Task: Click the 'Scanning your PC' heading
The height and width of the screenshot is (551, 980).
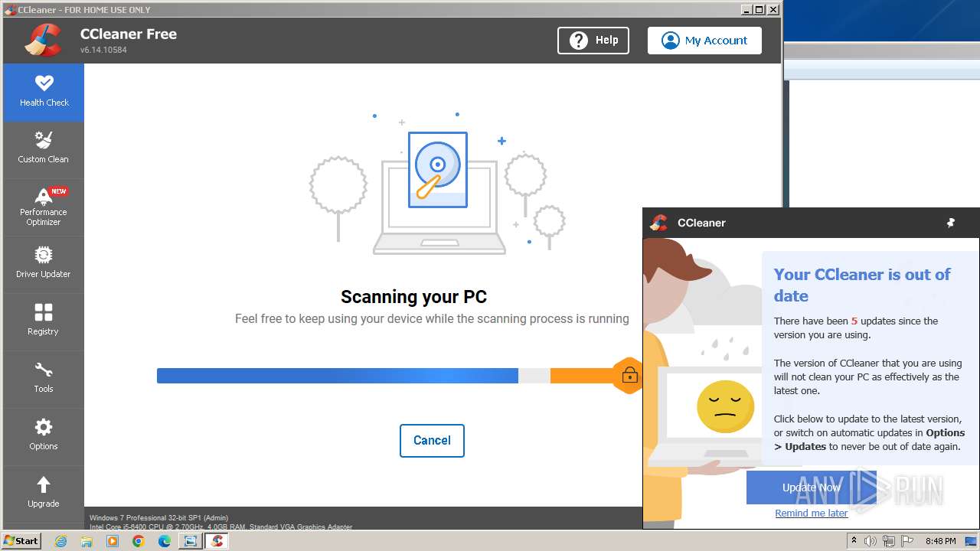Action: pos(413,297)
